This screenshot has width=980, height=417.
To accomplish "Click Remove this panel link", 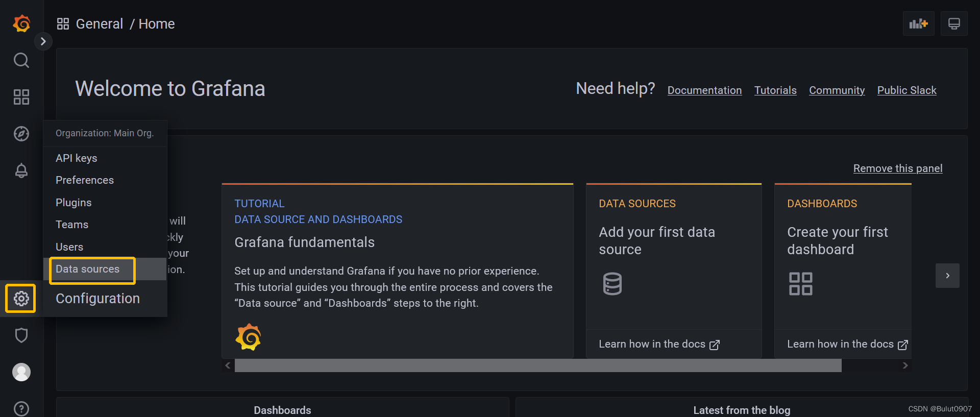I will click(x=898, y=168).
